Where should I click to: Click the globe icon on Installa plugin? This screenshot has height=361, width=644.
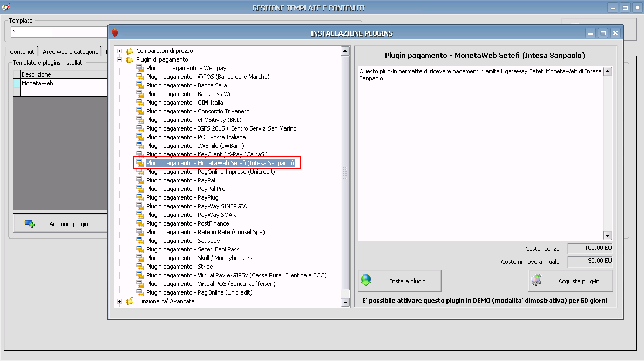[x=366, y=281]
